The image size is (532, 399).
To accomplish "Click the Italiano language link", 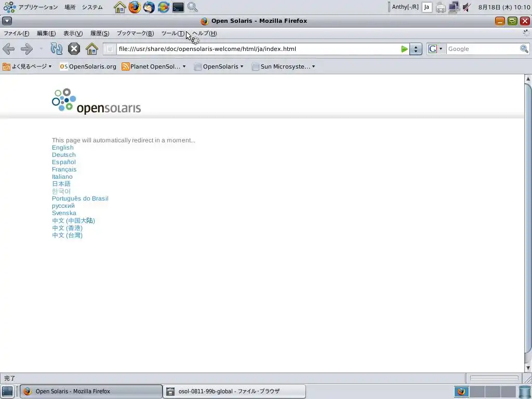I will coord(62,177).
